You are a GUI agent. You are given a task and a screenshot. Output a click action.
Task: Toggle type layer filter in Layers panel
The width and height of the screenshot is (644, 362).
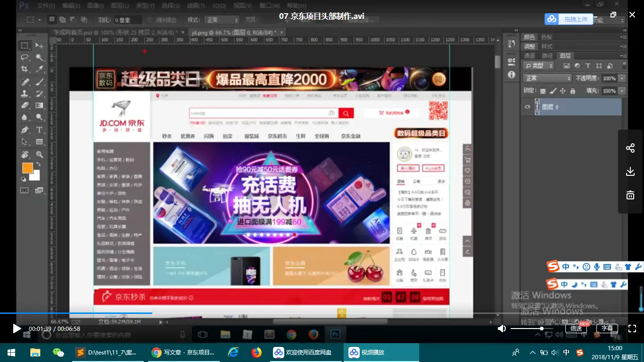click(588, 66)
